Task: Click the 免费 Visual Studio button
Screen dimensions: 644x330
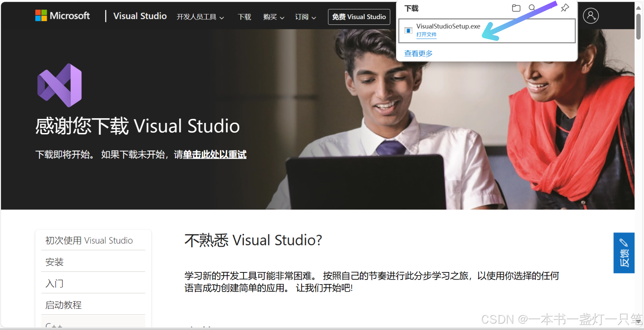Action: click(359, 17)
